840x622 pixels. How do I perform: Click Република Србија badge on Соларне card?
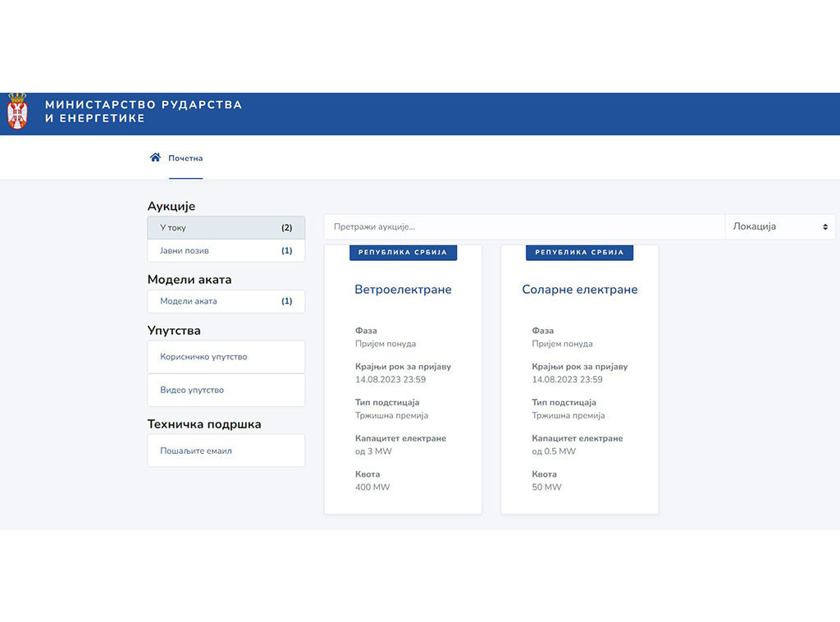click(x=579, y=253)
